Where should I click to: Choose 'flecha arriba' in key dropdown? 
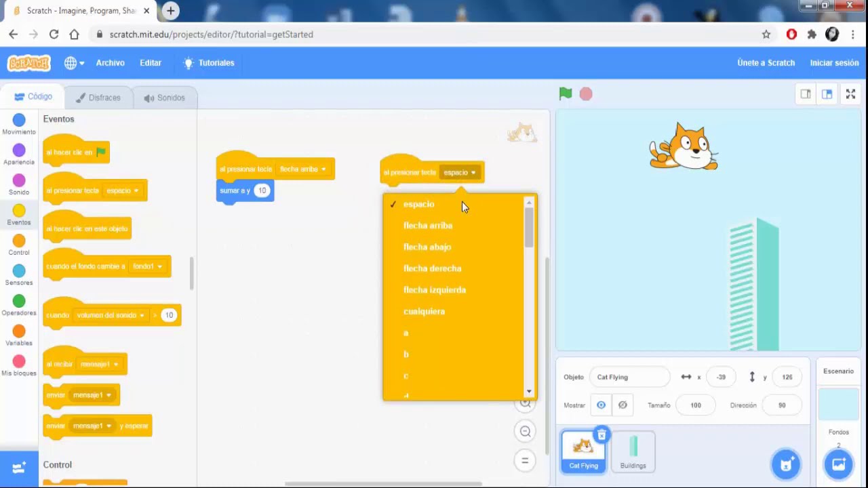[x=428, y=226]
